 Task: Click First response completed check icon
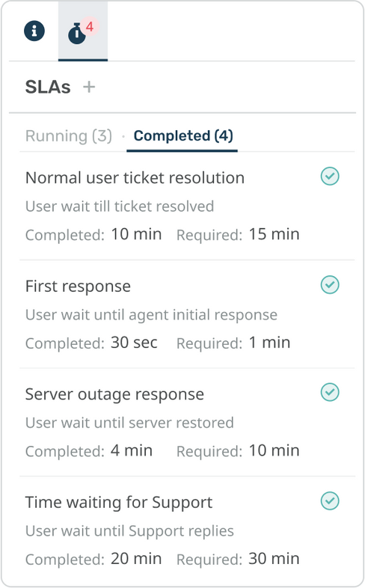(x=330, y=284)
